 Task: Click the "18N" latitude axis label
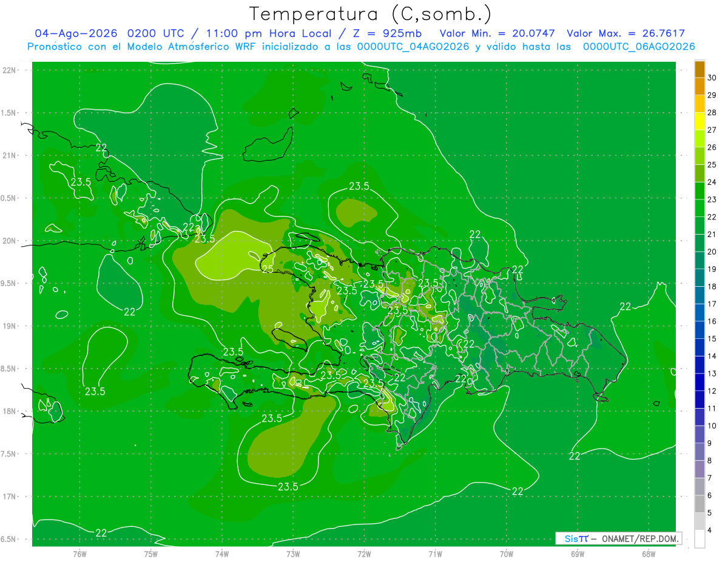(x=9, y=411)
